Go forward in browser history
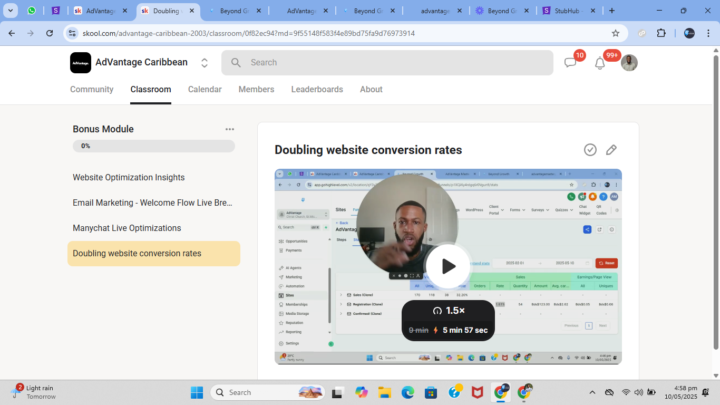720x405 pixels. click(x=30, y=33)
